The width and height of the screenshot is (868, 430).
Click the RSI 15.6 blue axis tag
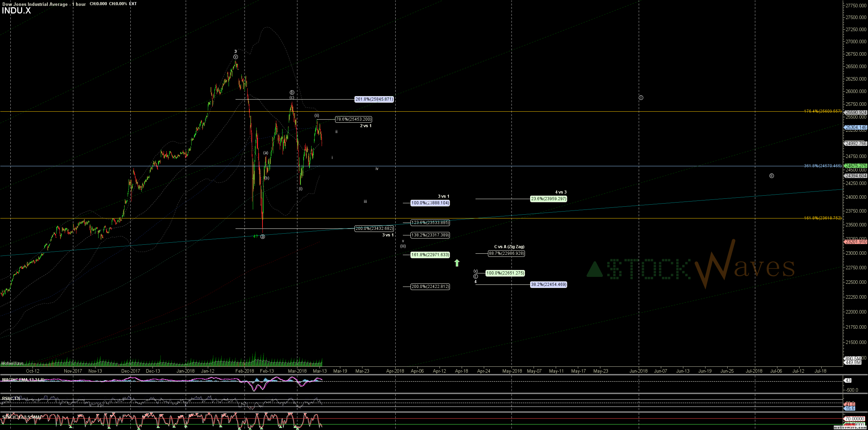[x=849, y=408]
